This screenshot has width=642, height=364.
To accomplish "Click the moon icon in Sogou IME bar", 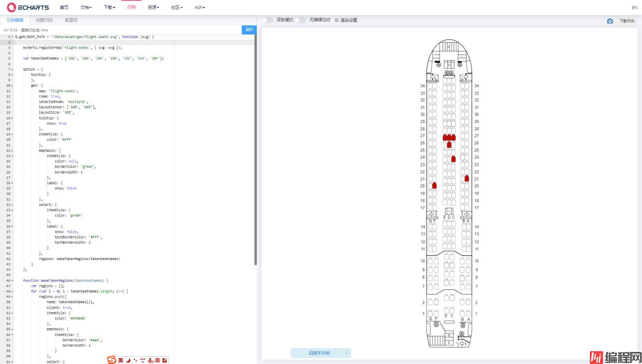I will 128,360.
